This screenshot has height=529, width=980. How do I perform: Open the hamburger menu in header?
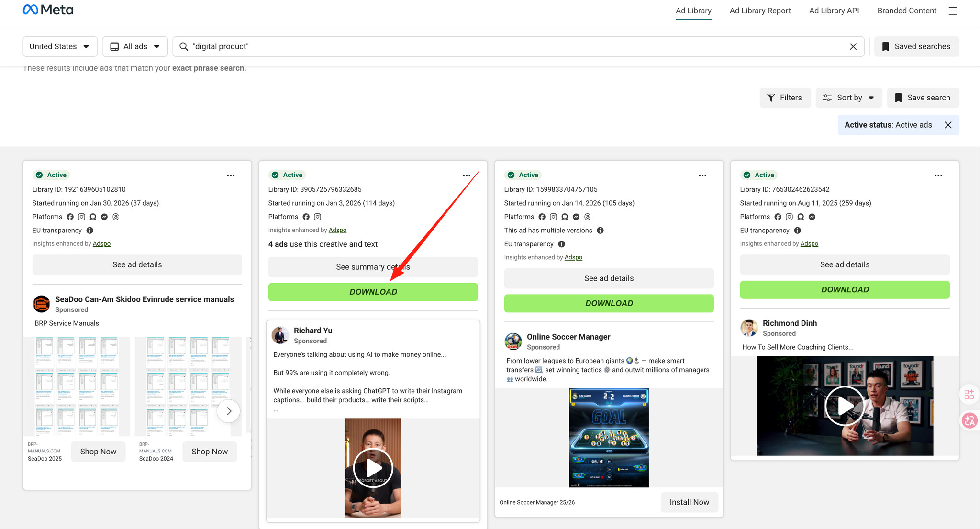tap(952, 11)
